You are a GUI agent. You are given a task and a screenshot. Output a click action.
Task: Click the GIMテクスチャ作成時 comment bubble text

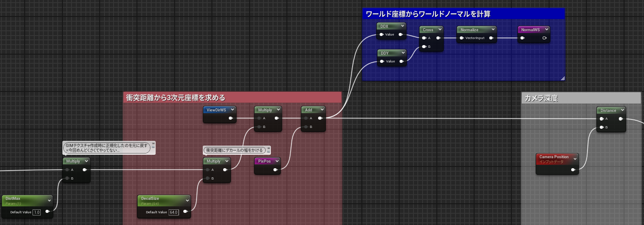tap(107, 147)
